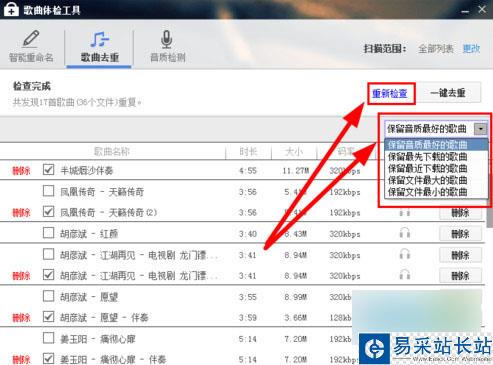
Task: Choose 保留音质最好的歌曲 in the open list
Action: click(436, 145)
